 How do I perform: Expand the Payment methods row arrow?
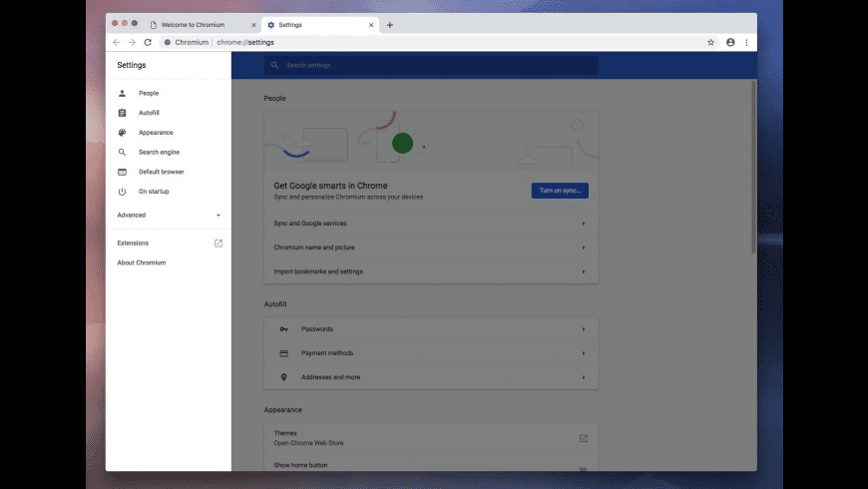click(x=584, y=353)
